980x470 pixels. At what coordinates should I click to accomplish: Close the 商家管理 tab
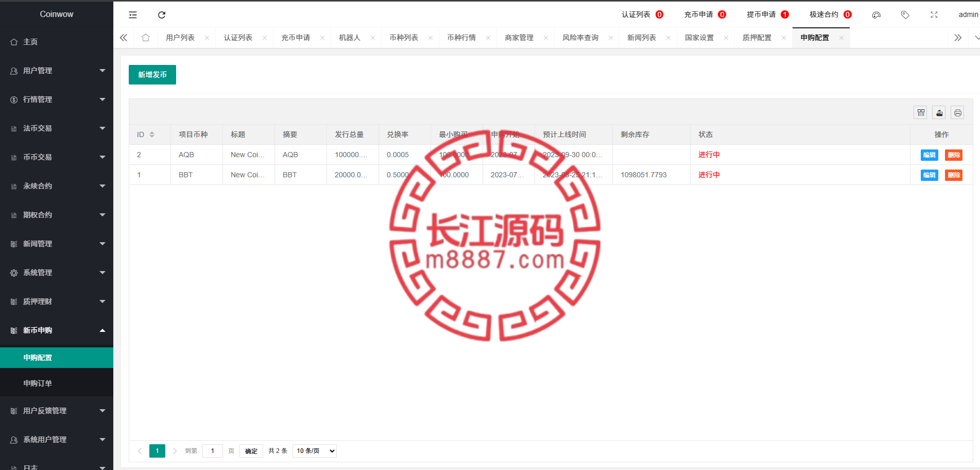[x=546, y=38]
